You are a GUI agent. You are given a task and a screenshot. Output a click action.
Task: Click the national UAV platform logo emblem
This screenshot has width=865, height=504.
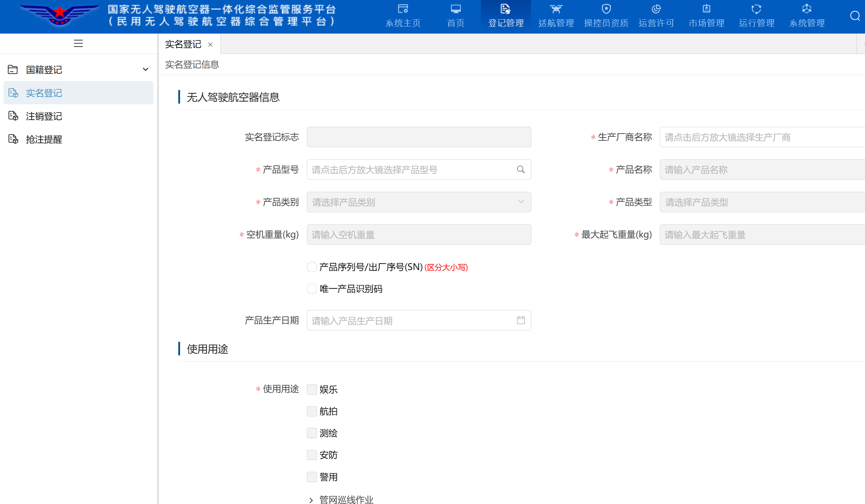click(60, 15)
